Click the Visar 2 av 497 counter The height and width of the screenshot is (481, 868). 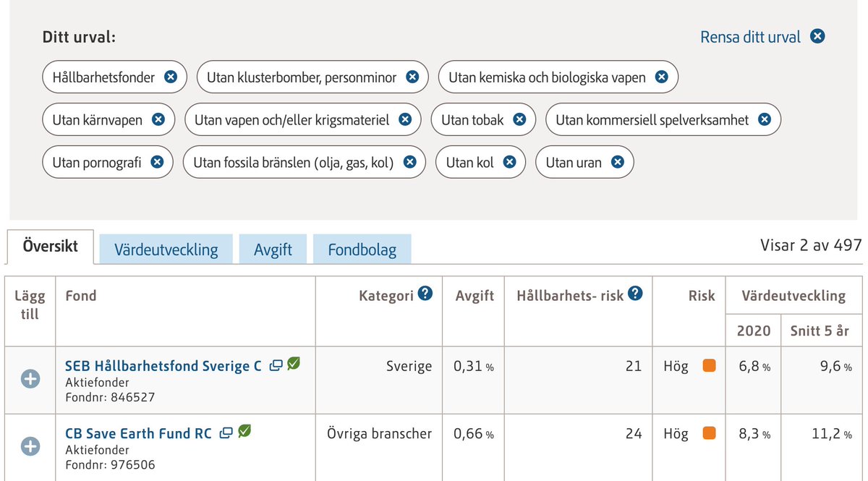point(811,245)
